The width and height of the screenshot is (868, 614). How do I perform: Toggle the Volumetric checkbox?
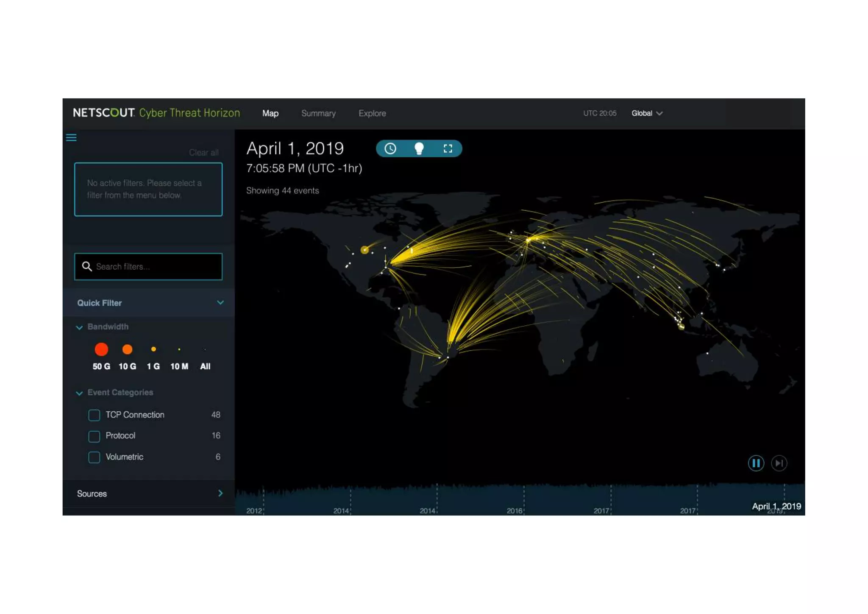[94, 457]
